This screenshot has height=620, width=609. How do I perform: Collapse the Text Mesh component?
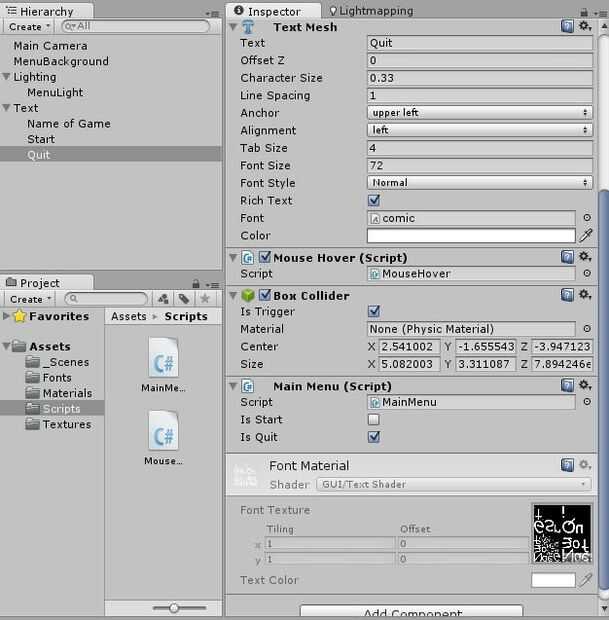[x=233, y=27]
